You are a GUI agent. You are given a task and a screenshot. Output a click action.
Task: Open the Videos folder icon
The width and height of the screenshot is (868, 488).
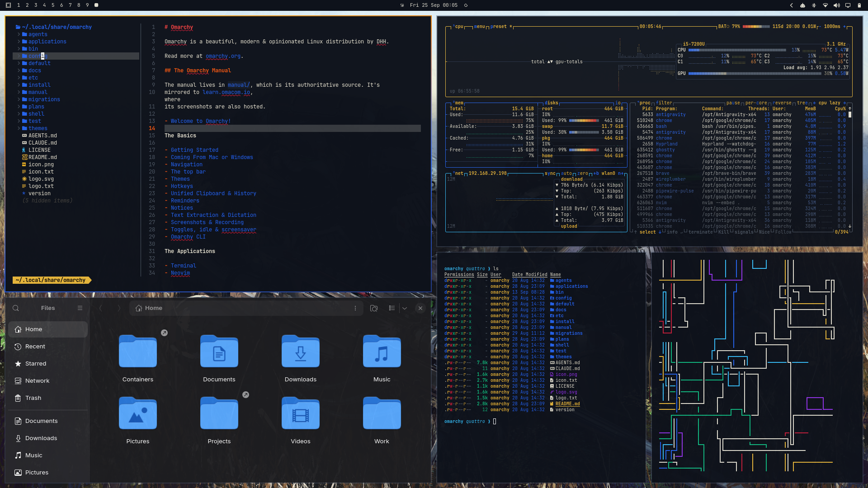click(301, 413)
